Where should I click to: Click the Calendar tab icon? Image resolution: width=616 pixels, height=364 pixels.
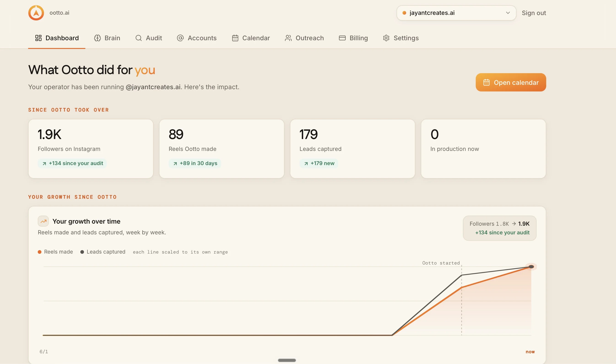[235, 38]
